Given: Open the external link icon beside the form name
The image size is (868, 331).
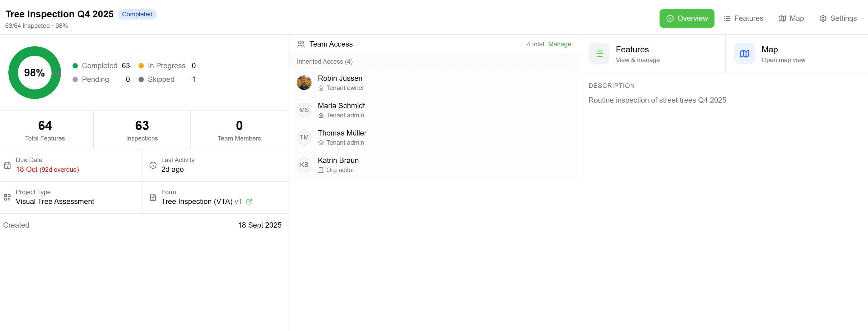Looking at the screenshot, I should (249, 202).
